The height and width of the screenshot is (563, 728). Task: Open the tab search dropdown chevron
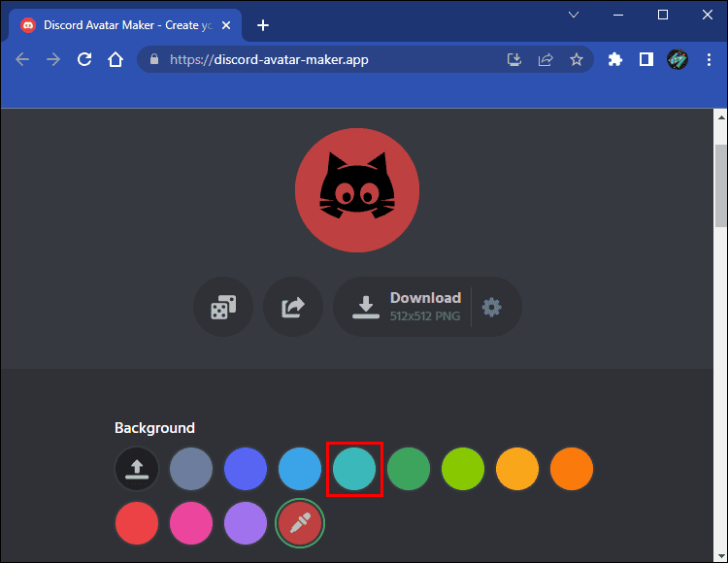coord(574,15)
